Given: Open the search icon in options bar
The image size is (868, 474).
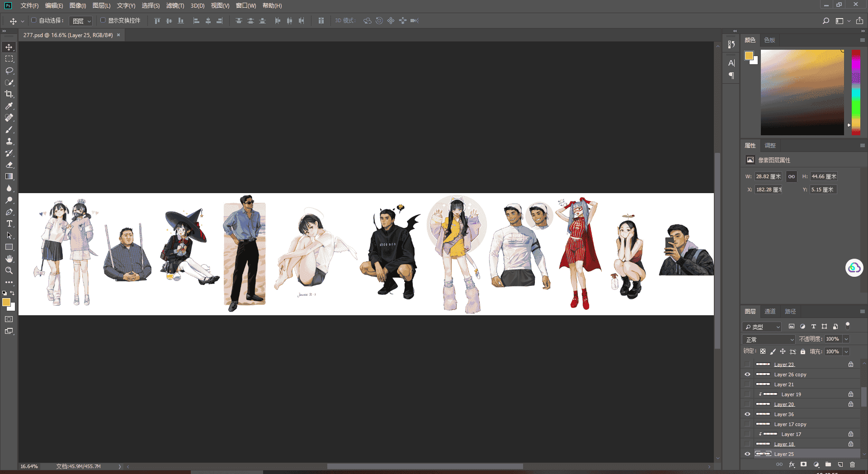Looking at the screenshot, I should coord(826,21).
